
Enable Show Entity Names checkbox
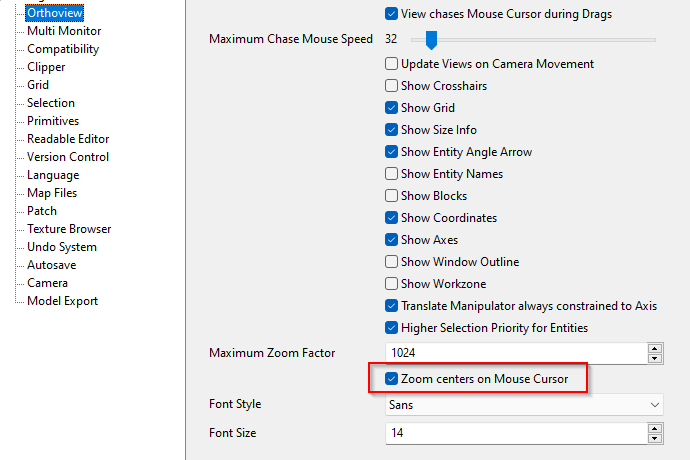[392, 174]
